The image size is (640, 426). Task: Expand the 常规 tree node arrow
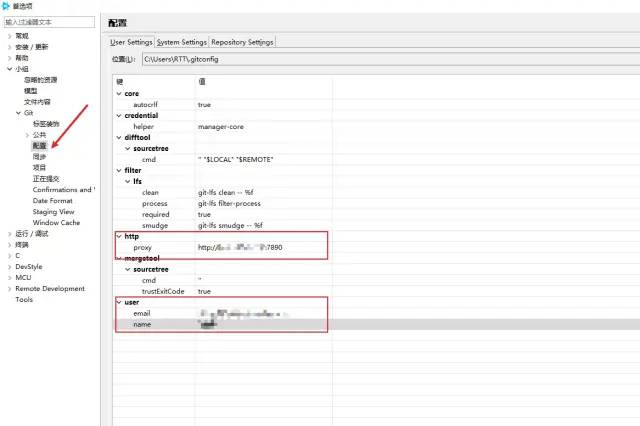9,36
